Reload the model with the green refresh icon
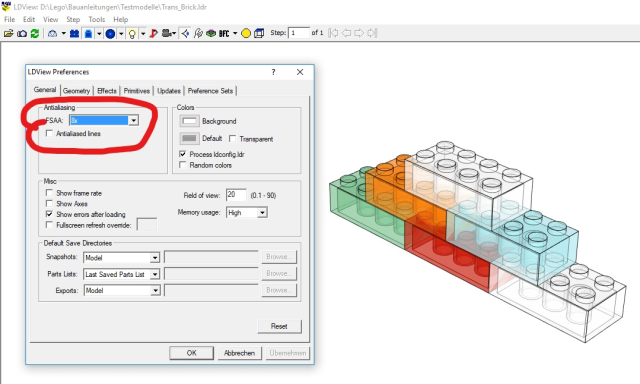The image size is (640, 384). pyautogui.click(x=35, y=33)
